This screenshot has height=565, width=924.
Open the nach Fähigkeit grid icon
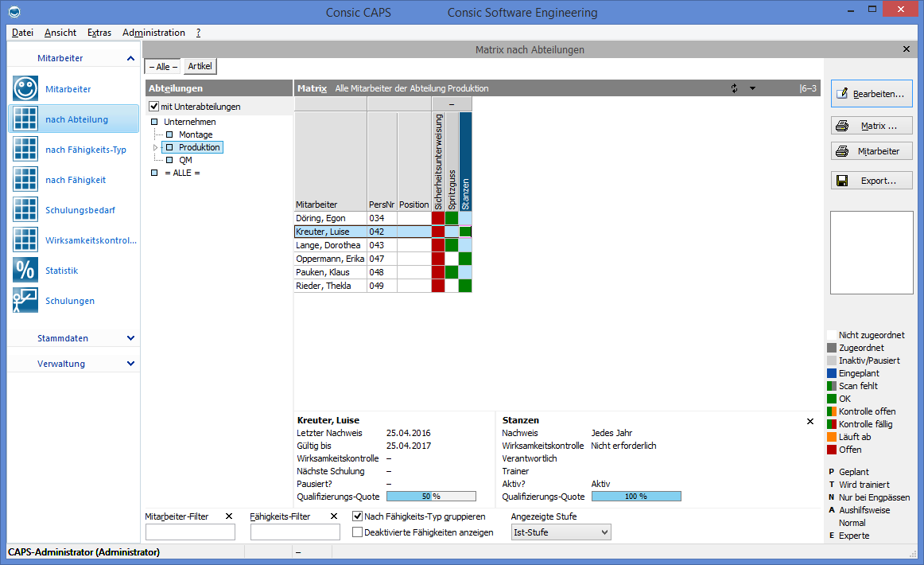point(25,180)
